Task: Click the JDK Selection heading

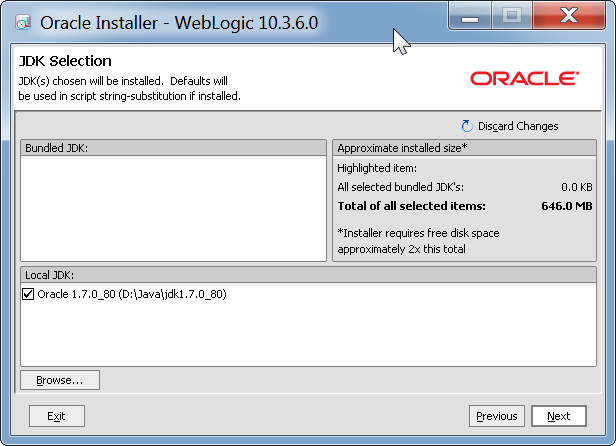Action: [65, 61]
